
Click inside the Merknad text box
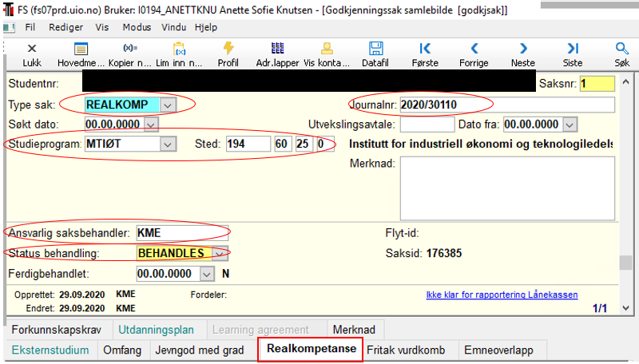pos(507,188)
